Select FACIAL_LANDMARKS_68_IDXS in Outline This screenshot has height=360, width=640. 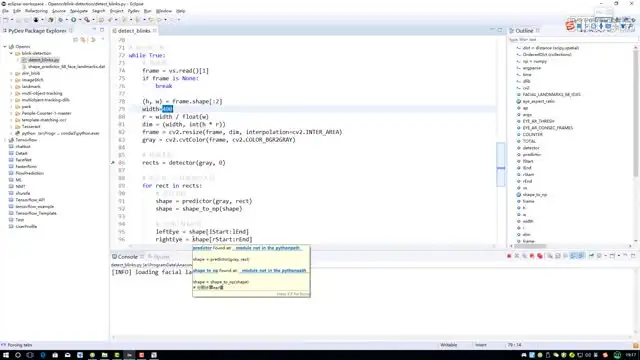coord(551,95)
